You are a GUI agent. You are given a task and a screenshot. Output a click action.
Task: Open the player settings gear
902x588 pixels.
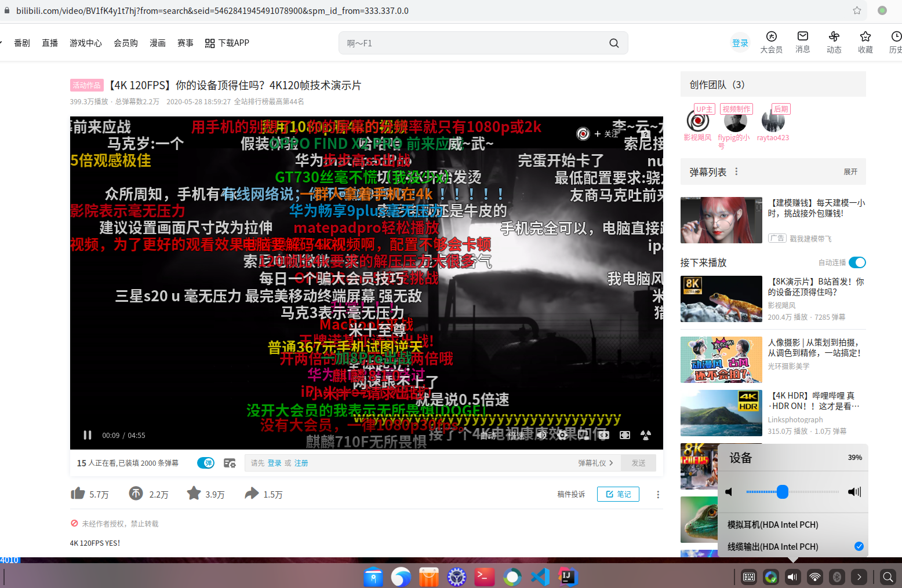pos(561,435)
